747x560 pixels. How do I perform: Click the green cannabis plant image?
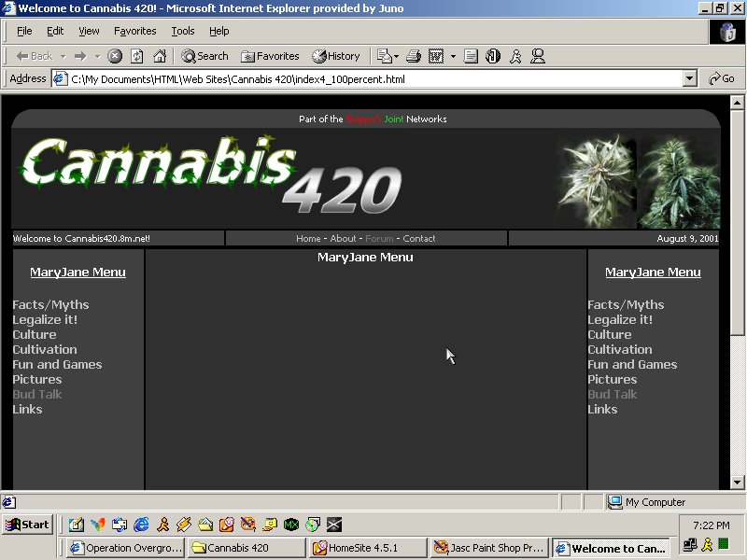click(679, 181)
